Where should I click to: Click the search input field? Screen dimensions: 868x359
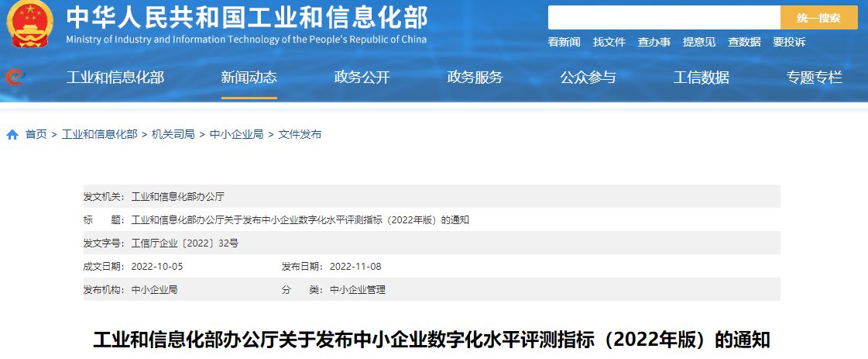[x=664, y=18]
